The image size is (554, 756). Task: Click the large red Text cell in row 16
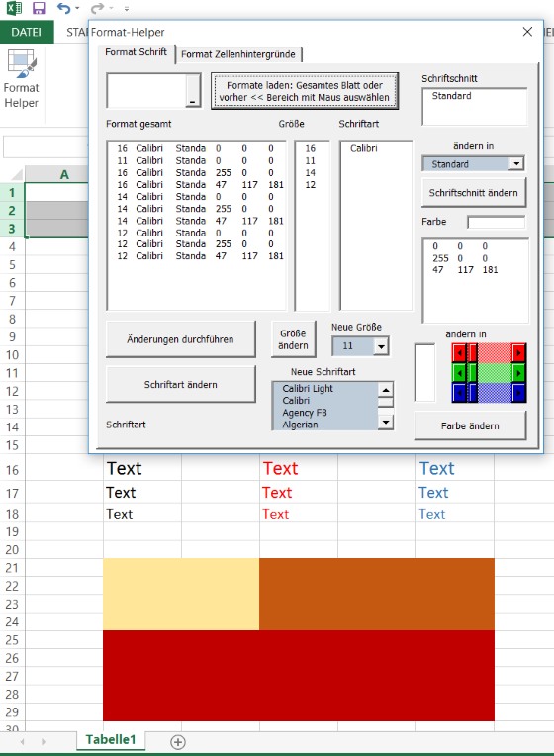(299, 468)
